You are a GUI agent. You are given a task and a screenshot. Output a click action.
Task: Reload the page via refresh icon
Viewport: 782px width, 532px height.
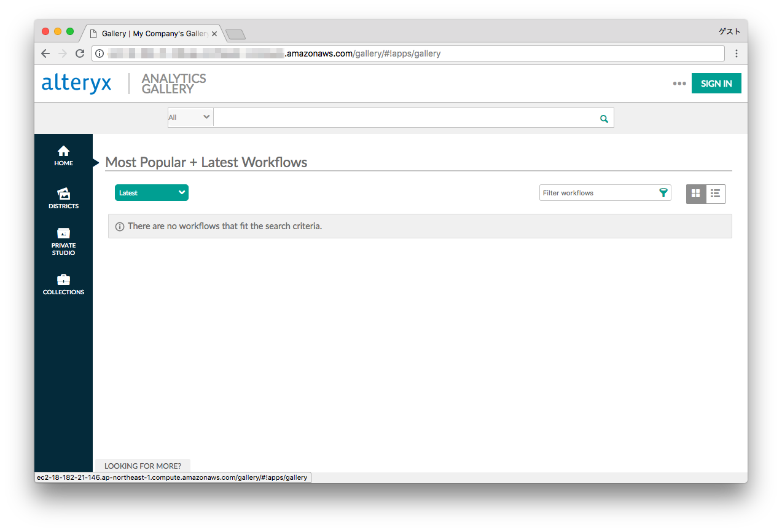point(79,53)
